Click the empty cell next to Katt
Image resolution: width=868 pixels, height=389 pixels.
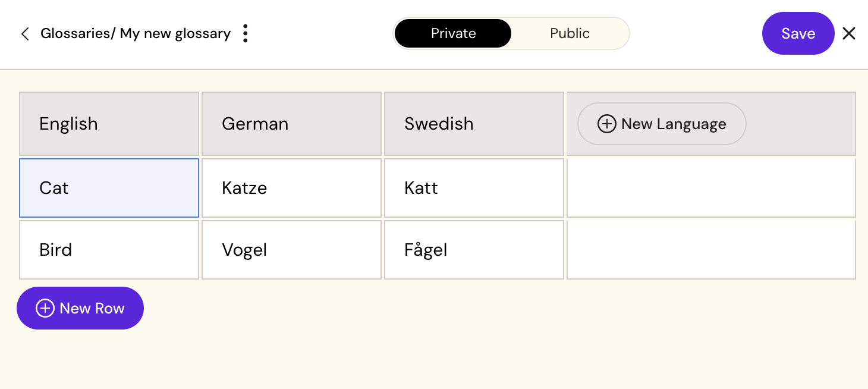point(711,188)
